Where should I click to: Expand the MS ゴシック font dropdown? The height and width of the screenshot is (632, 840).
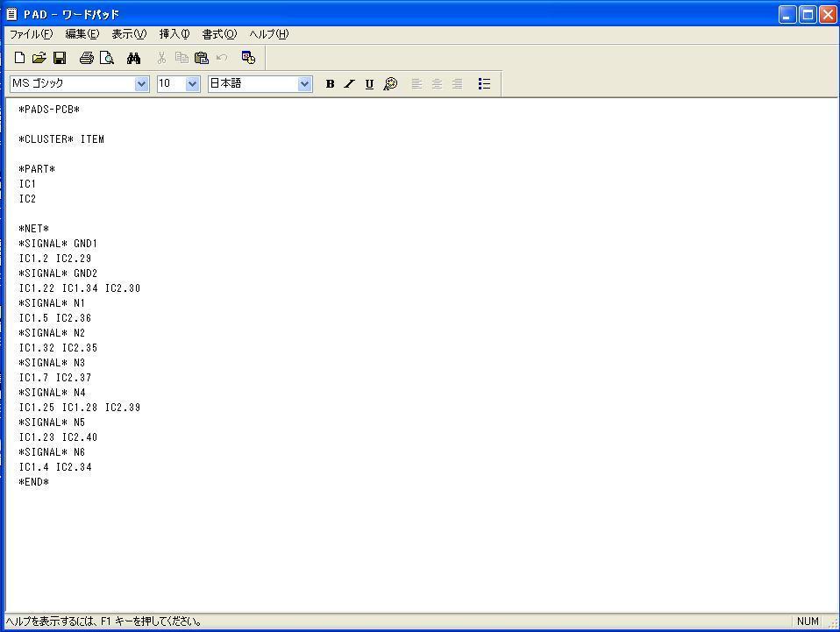pyautogui.click(x=142, y=84)
